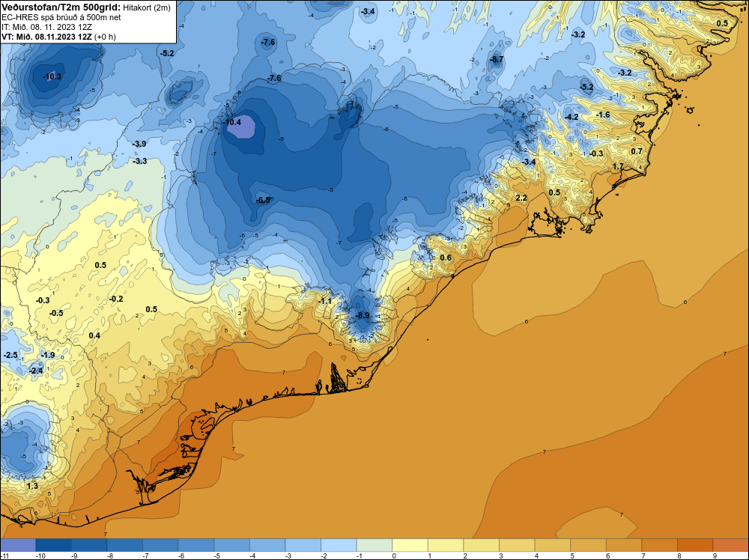Click the 'VT: Mið. 08.11.2023 12Z' valid time line

[x=46, y=37]
